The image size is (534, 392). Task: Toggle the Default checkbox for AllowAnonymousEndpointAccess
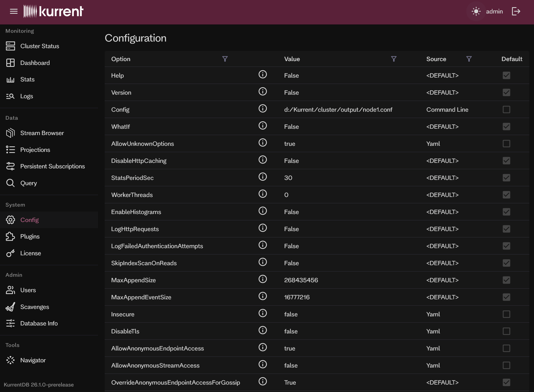click(506, 348)
